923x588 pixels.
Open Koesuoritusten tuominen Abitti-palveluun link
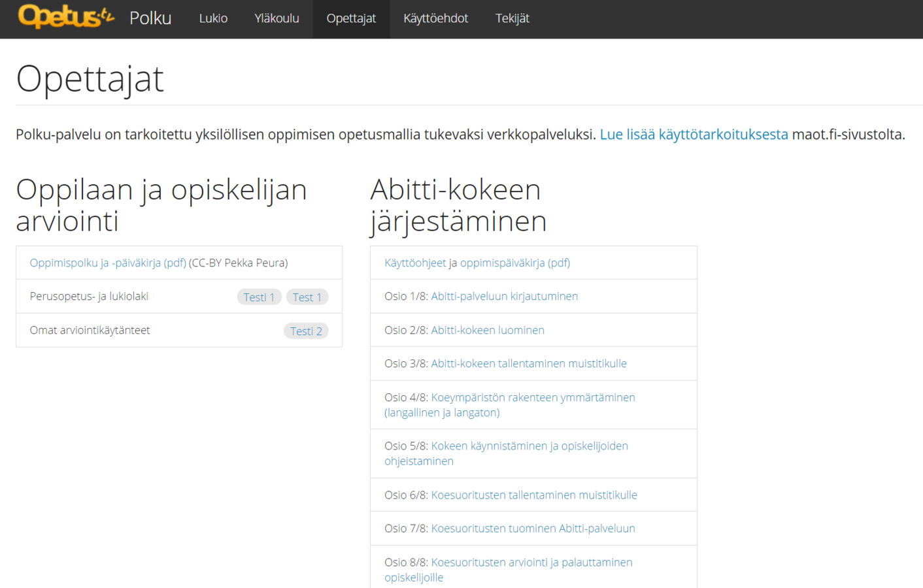click(x=533, y=528)
